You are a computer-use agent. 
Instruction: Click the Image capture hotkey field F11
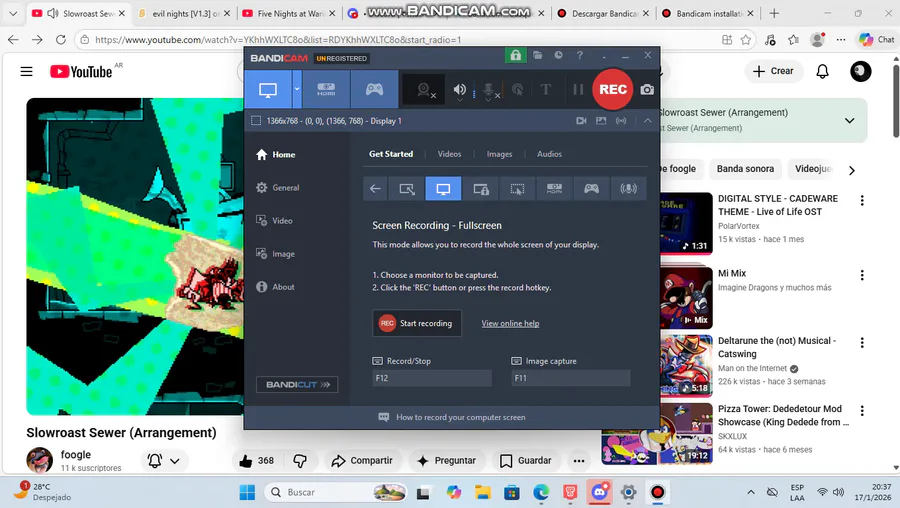pos(571,378)
